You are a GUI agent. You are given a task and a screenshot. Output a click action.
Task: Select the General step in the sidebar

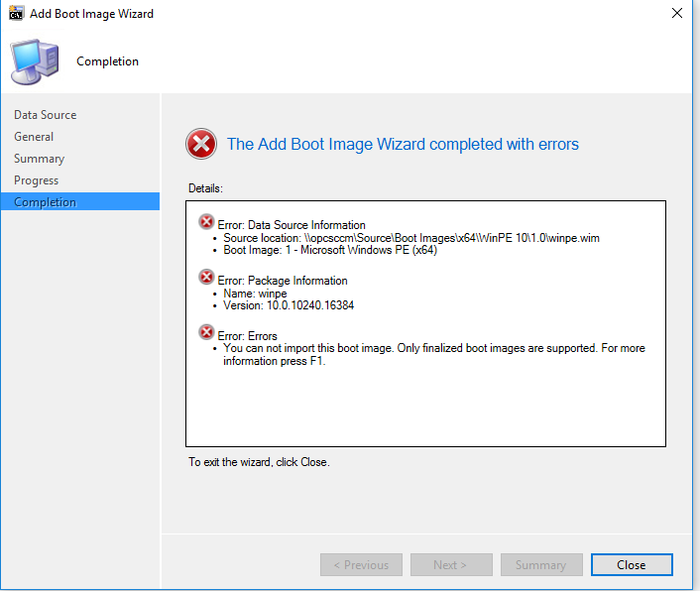coord(34,137)
